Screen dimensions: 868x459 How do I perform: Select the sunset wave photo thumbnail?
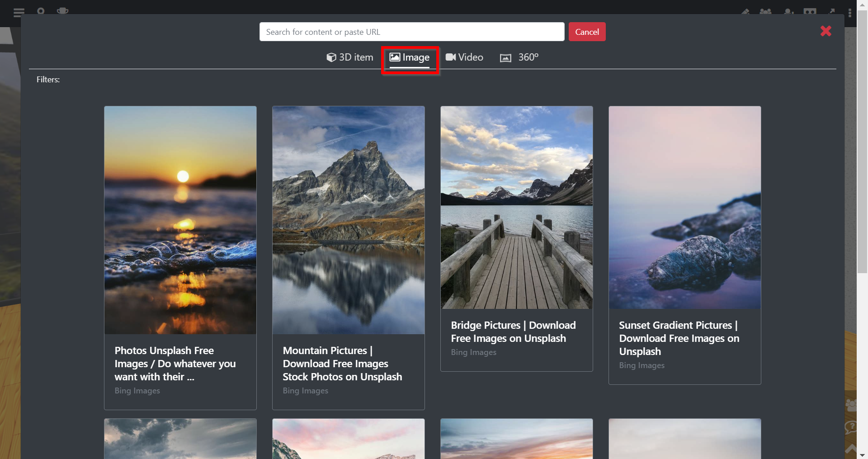click(180, 220)
